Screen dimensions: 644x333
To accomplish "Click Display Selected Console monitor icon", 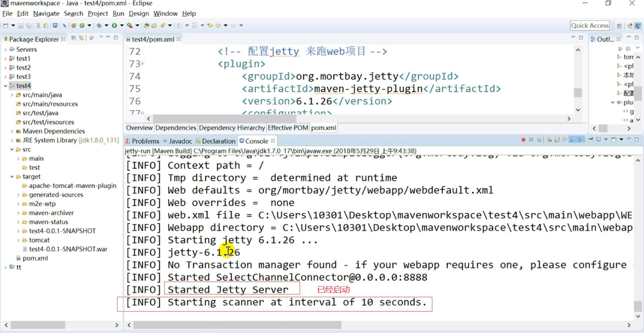I will 598,139.
